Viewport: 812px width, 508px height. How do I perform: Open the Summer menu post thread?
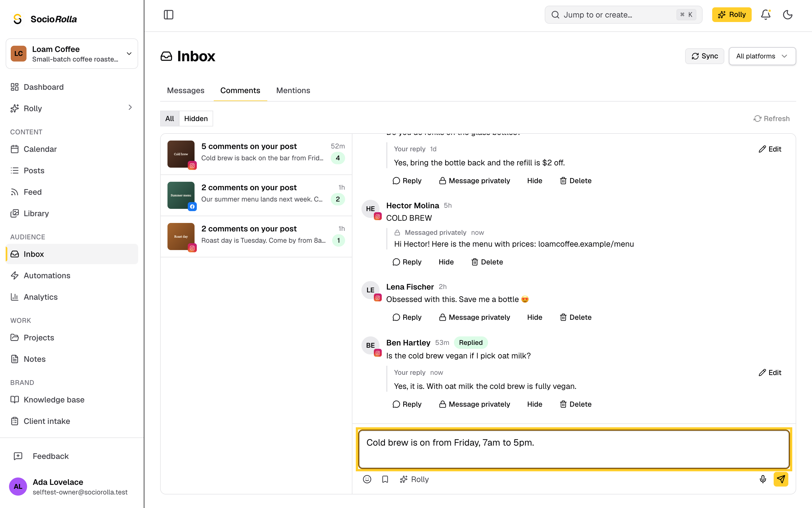[x=256, y=196]
